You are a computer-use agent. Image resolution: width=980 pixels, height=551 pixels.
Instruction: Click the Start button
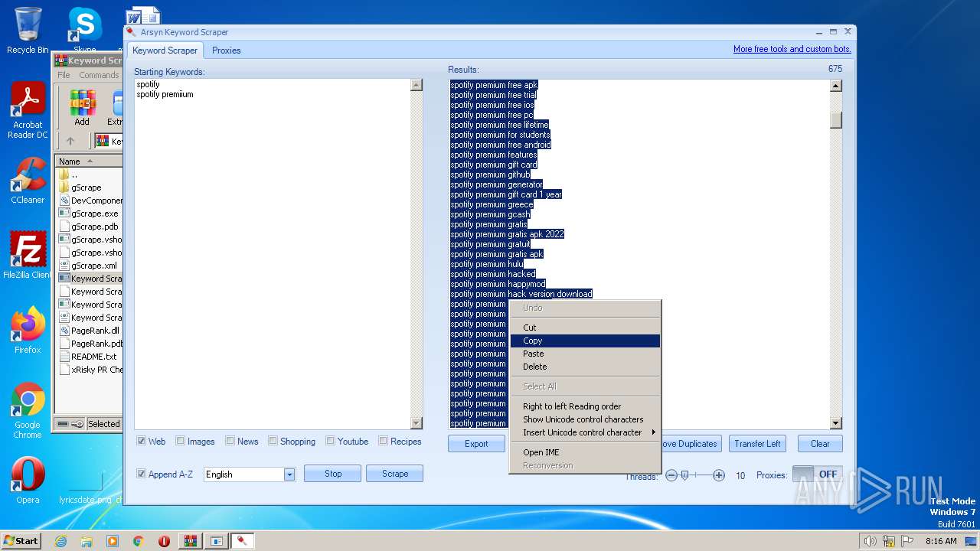point(21,540)
